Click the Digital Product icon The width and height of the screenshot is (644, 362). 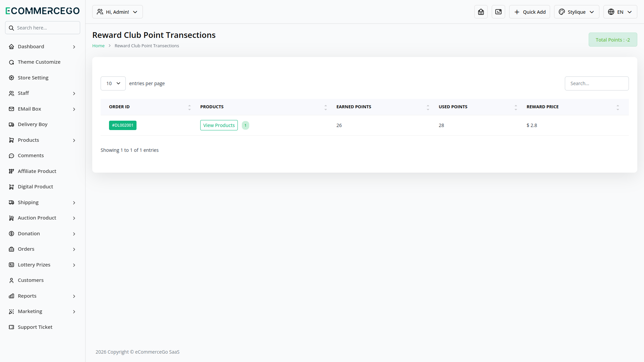coord(11,187)
